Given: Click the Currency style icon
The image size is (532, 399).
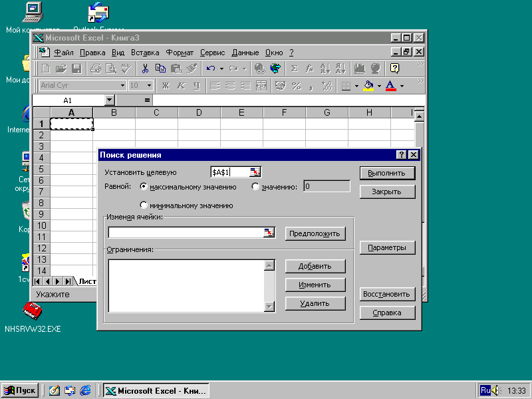Looking at the screenshot, I should tap(280, 86).
